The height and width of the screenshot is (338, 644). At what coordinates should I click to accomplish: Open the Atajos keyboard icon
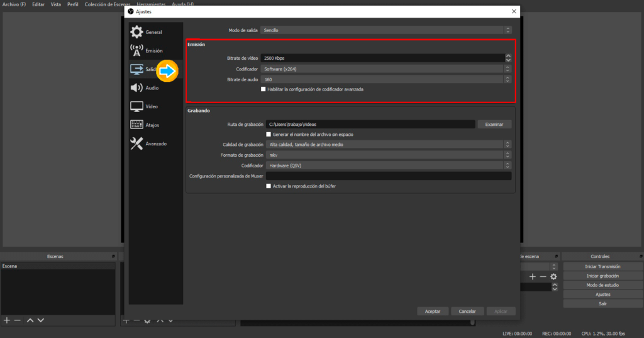(x=136, y=125)
